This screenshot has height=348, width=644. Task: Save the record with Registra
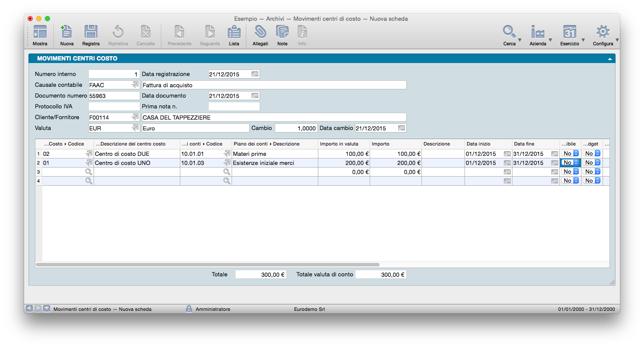[x=91, y=32]
